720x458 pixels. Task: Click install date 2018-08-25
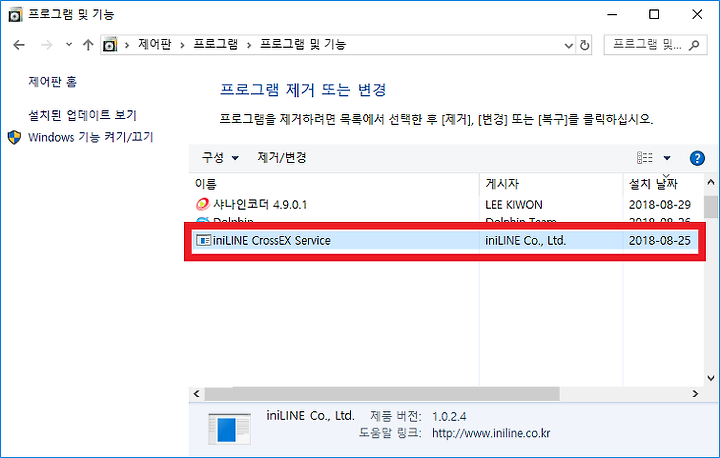[659, 240]
